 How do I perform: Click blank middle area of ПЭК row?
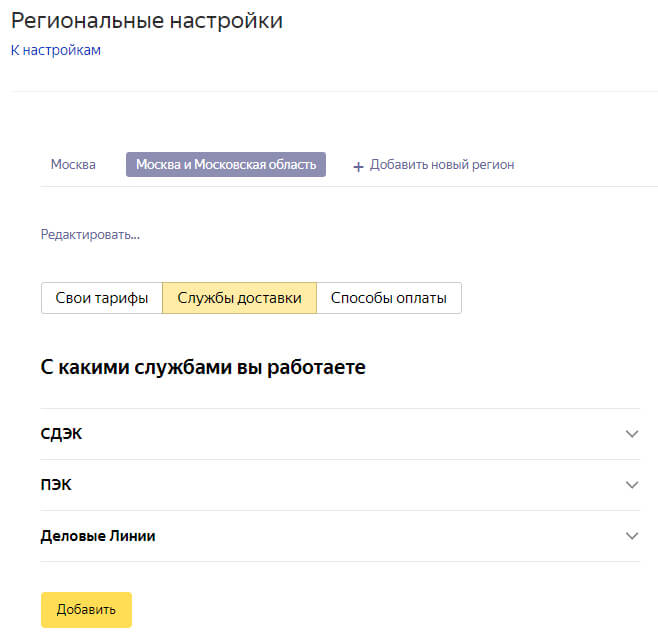click(340, 485)
